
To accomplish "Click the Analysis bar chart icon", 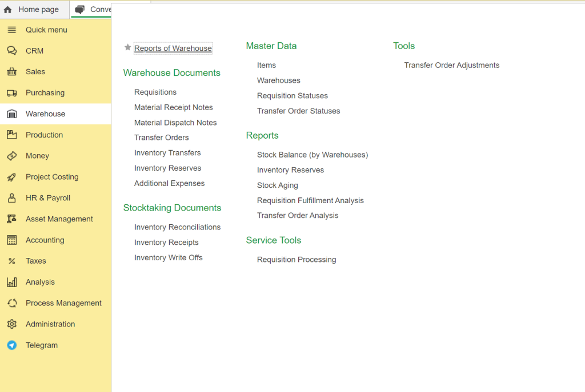I will coord(12,282).
